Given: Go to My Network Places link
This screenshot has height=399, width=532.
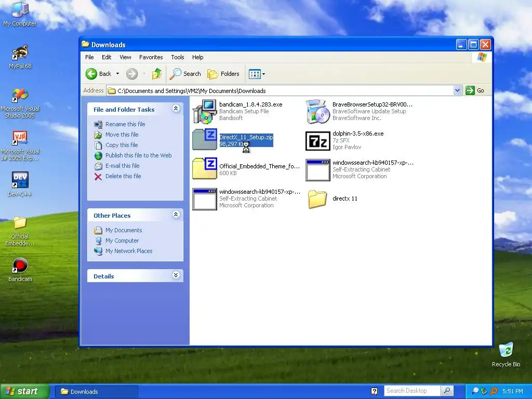Looking at the screenshot, I should tap(129, 251).
